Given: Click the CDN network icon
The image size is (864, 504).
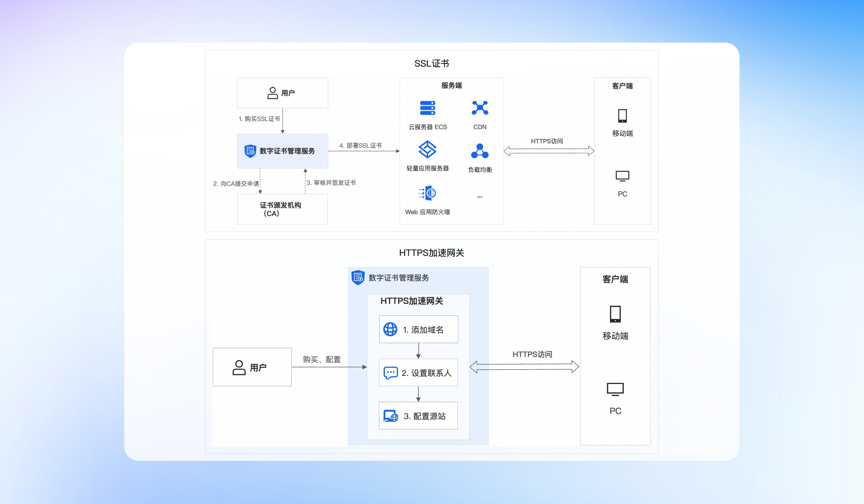Looking at the screenshot, I should pyautogui.click(x=480, y=108).
